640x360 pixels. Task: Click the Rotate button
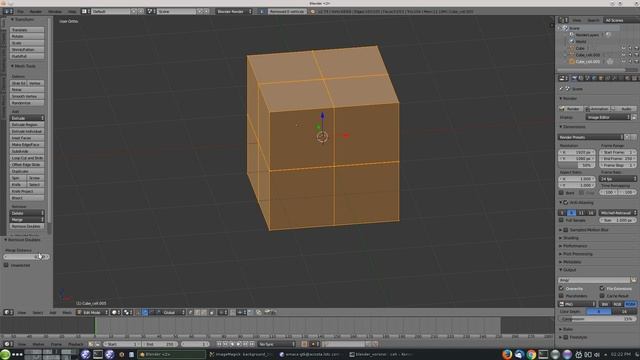pyautogui.click(x=27, y=36)
